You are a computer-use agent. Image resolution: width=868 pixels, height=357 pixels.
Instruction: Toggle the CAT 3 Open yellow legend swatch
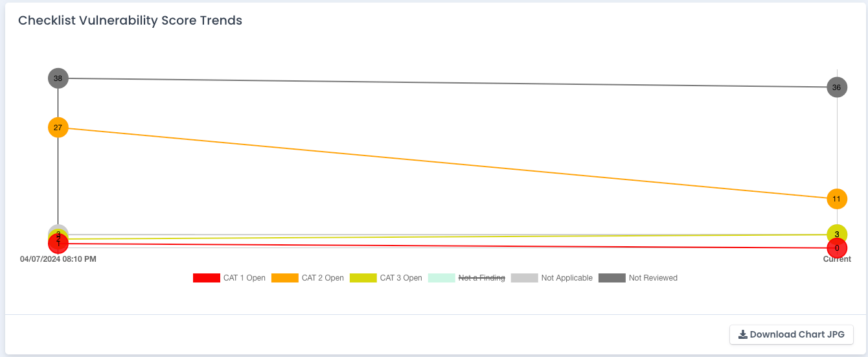pos(363,278)
